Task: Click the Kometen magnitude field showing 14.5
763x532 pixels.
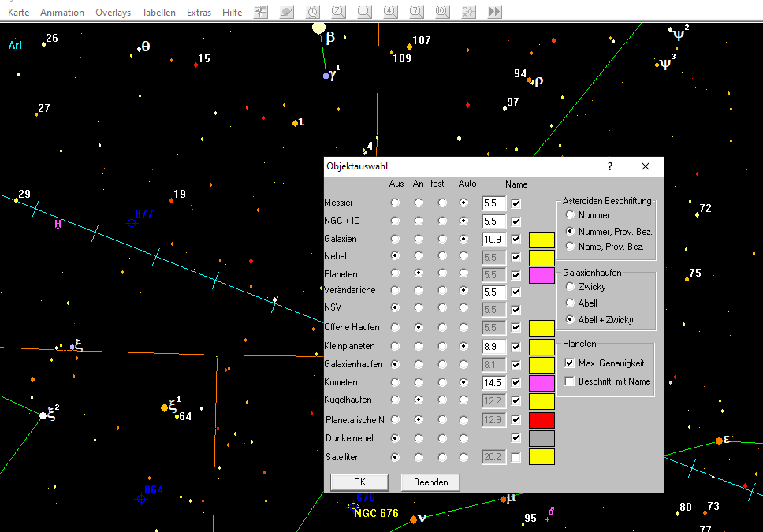Action: coord(493,382)
